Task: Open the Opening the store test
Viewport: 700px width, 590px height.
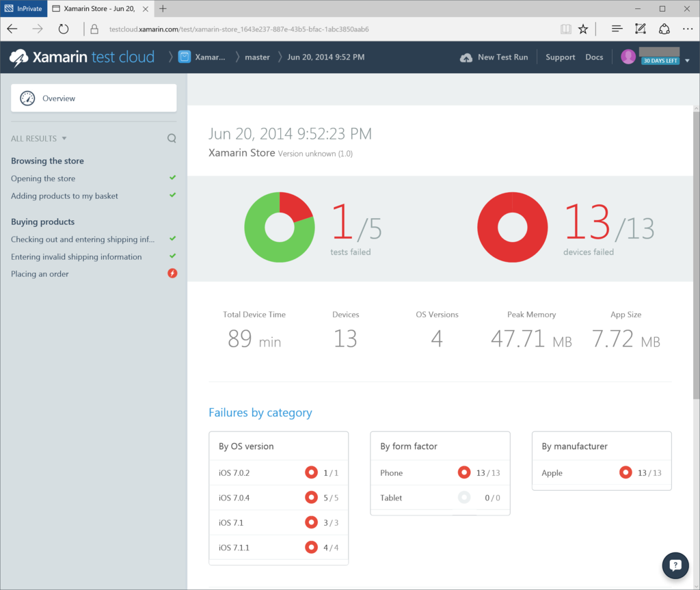Action: click(x=43, y=178)
